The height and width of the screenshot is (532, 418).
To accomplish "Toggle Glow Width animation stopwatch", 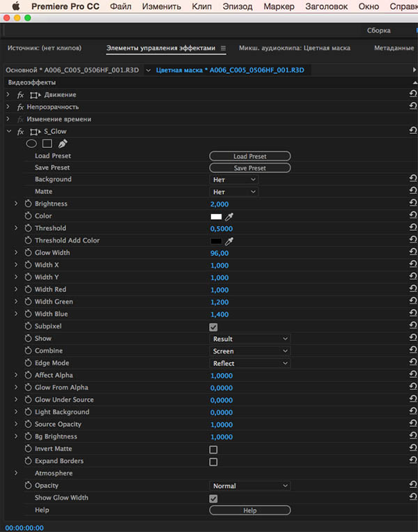I will (x=28, y=252).
